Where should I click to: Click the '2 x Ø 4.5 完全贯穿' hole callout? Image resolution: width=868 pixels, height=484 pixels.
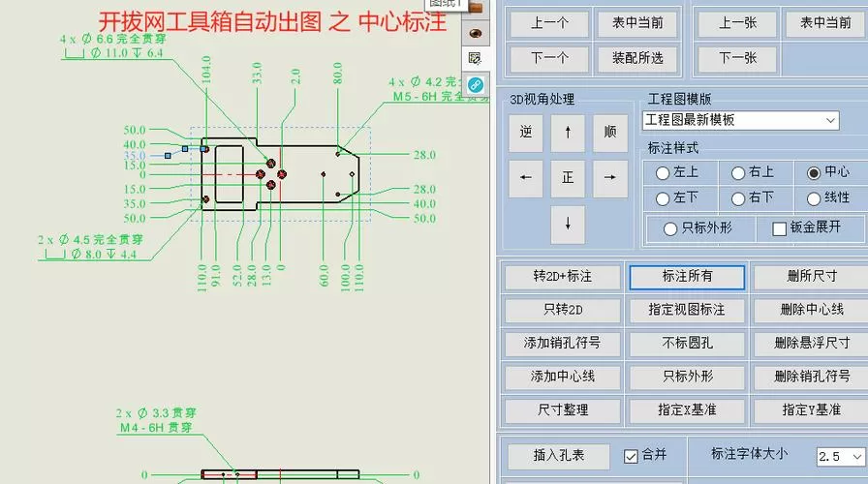[90, 239]
